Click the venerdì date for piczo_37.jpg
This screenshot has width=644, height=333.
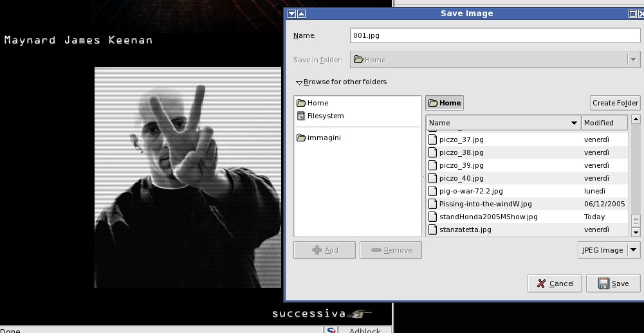point(596,139)
